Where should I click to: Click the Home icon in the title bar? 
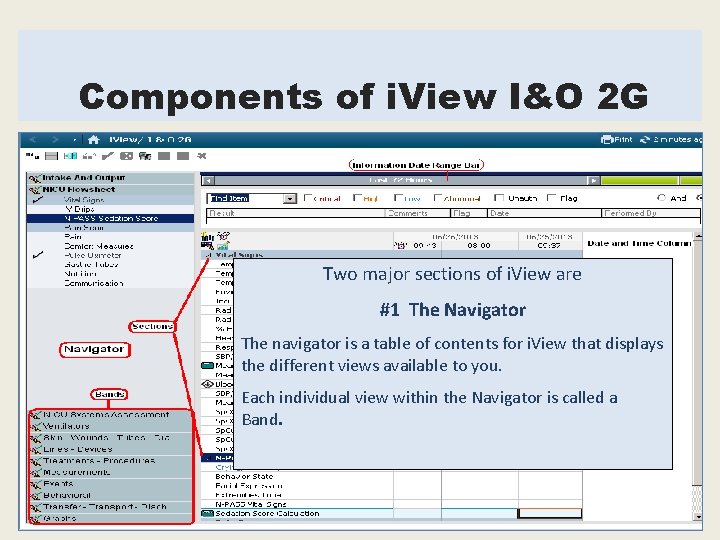coord(94,139)
